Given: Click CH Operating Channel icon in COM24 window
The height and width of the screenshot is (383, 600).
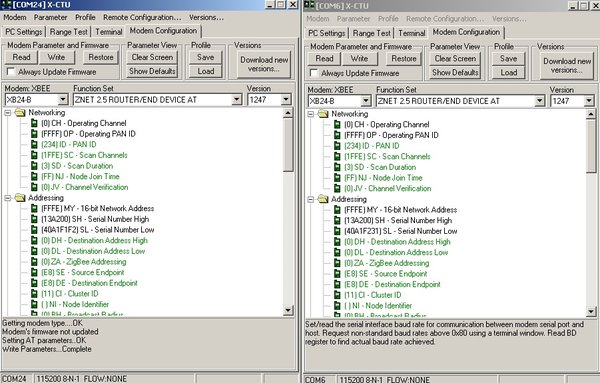Looking at the screenshot, I should [x=34, y=123].
